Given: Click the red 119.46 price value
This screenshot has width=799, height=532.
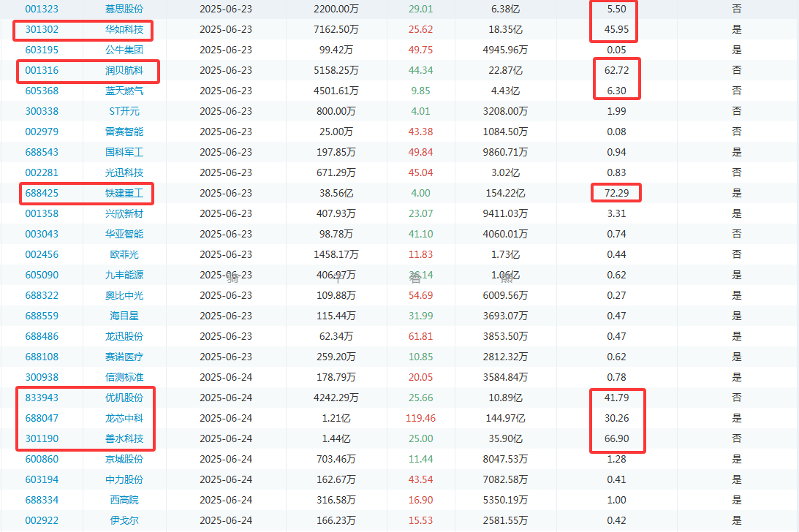Looking at the screenshot, I should [x=420, y=418].
